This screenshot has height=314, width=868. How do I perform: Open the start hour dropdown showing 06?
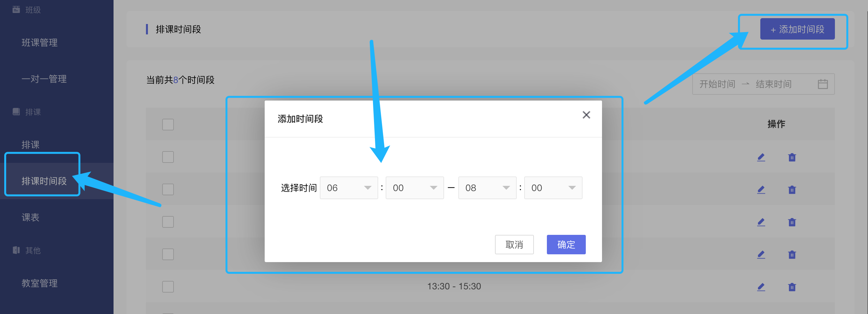pyautogui.click(x=349, y=188)
